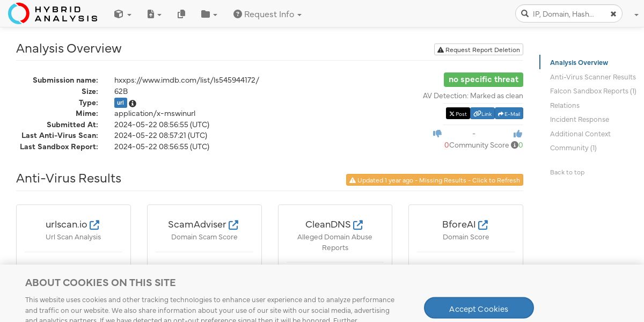
Task: Click the ScamAdviser card title
Action: click(197, 224)
